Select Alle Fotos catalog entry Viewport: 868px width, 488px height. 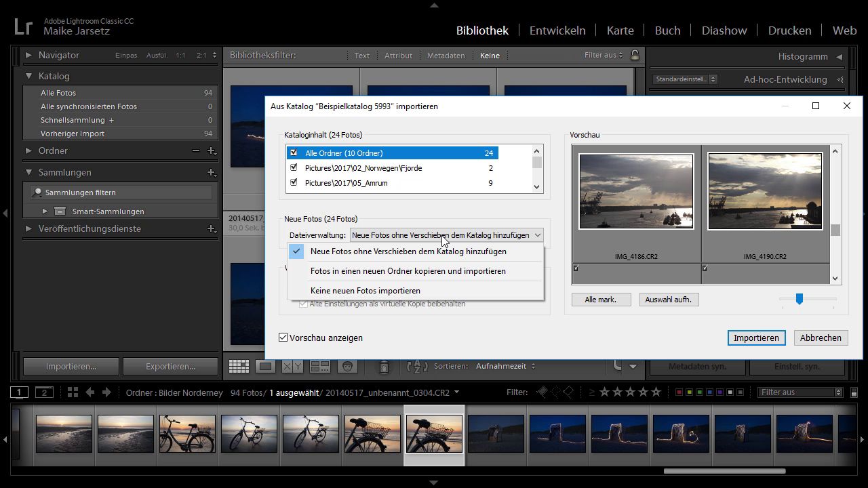pyautogui.click(x=121, y=93)
